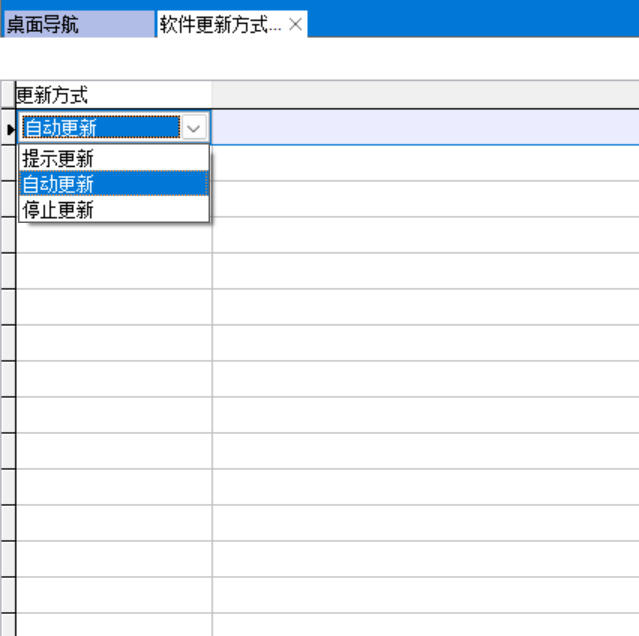
Task: Click divider between 更新方式 and blank header
Action: 212,96
